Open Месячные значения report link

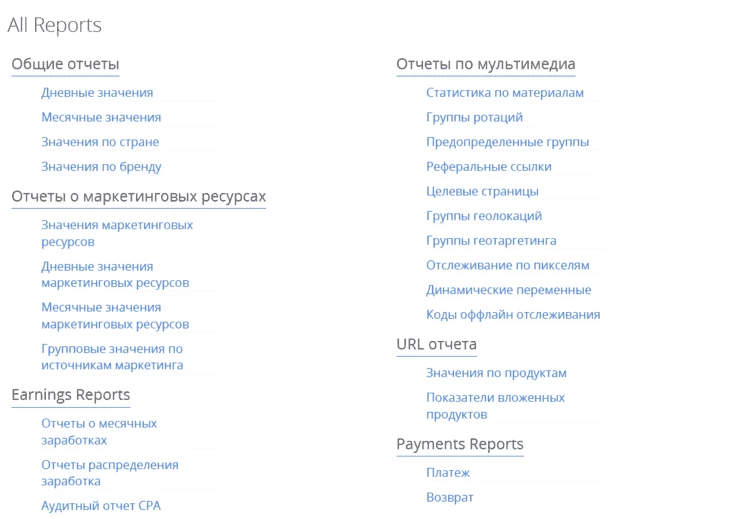pyautogui.click(x=101, y=117)
